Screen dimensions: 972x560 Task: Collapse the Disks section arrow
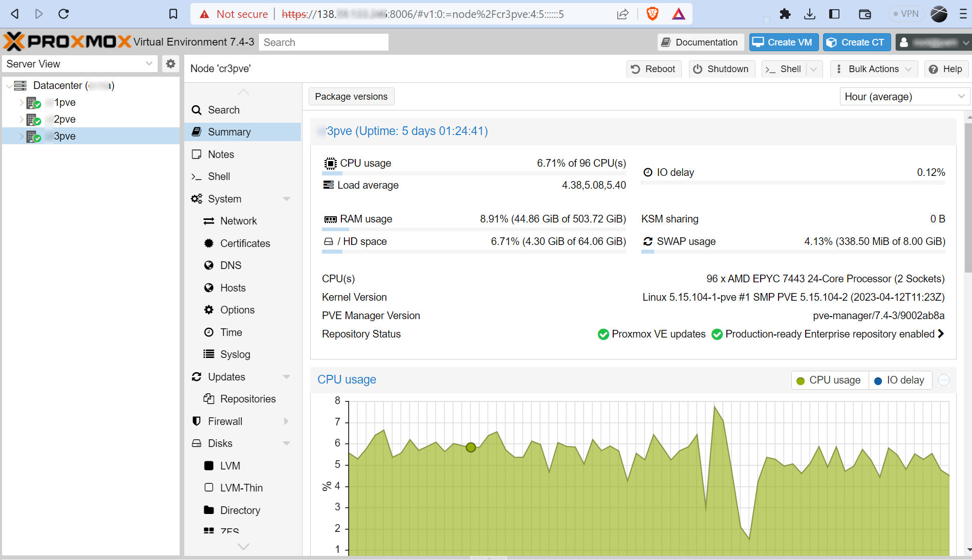286,443
